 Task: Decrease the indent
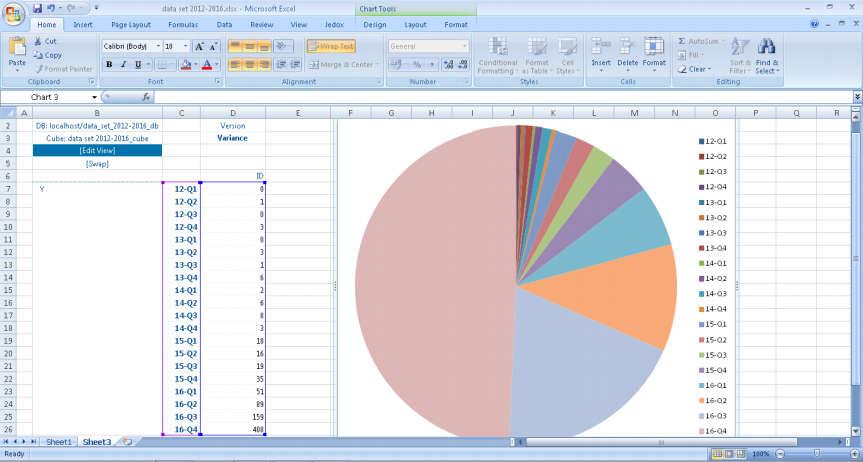pyautogui.click(x=281, y=64)
